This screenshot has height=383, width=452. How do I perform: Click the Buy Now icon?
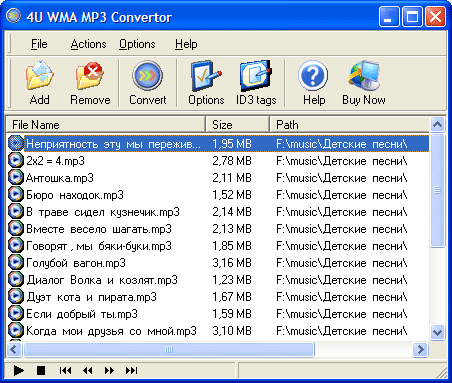coord(364,76)
